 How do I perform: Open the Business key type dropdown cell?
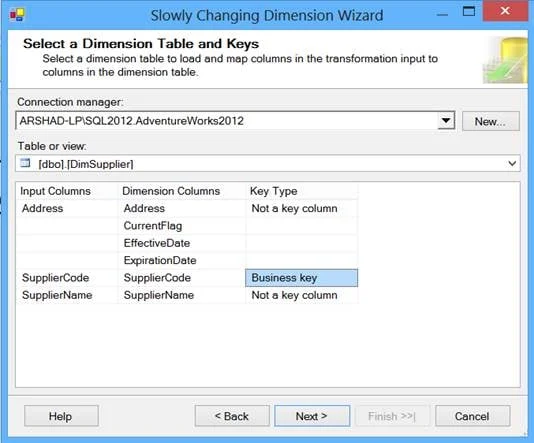pyautogui.click(x=301, y=278)
